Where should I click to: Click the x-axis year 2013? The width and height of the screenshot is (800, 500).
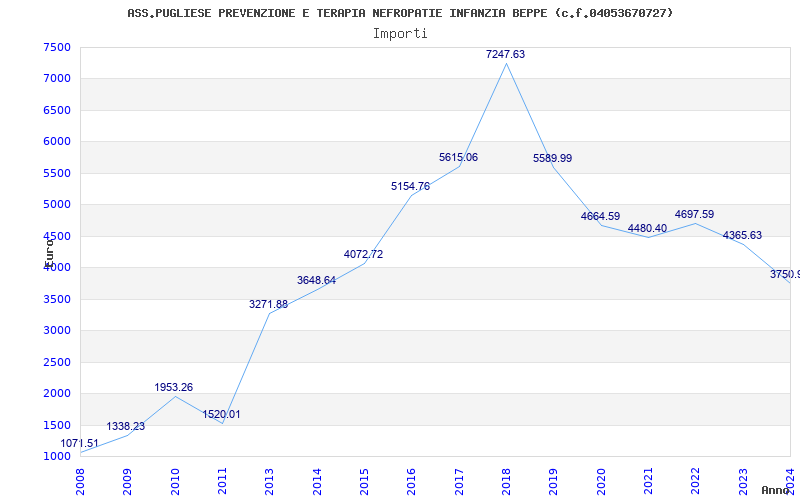pos(269,482)
